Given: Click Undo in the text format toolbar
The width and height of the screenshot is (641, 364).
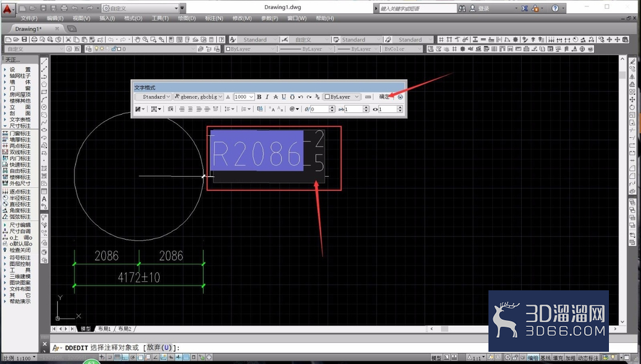Looking at the screenshot, I should tap(301, 97).
